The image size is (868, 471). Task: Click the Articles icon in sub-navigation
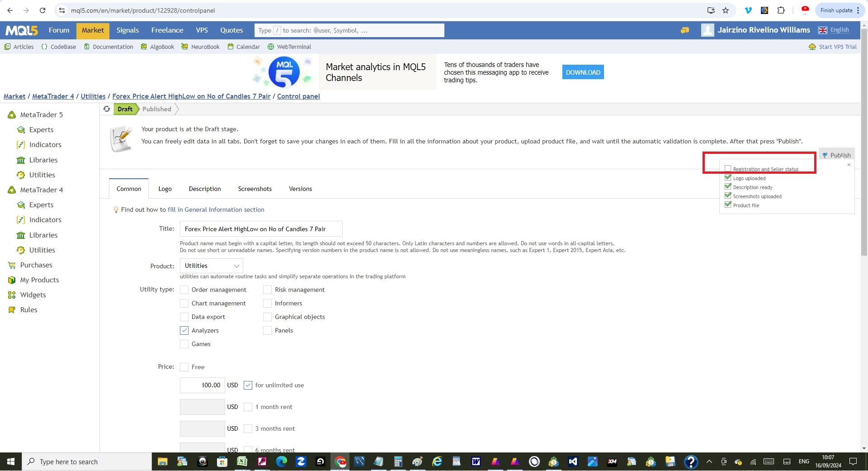point(7,47)
